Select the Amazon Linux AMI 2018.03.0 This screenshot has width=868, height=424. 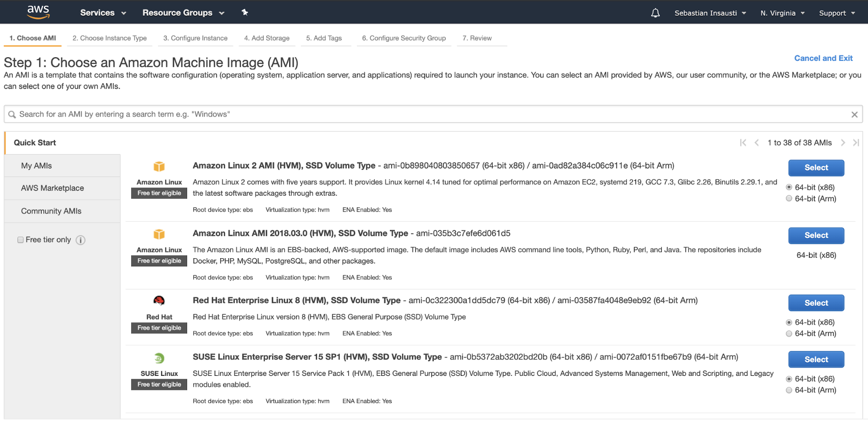click(x=816, y=236)
